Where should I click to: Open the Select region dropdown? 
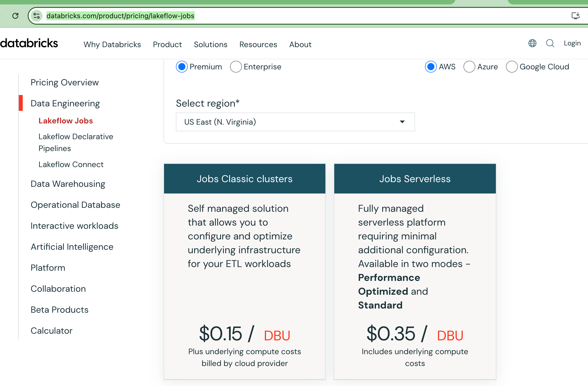tap(295, 122)
